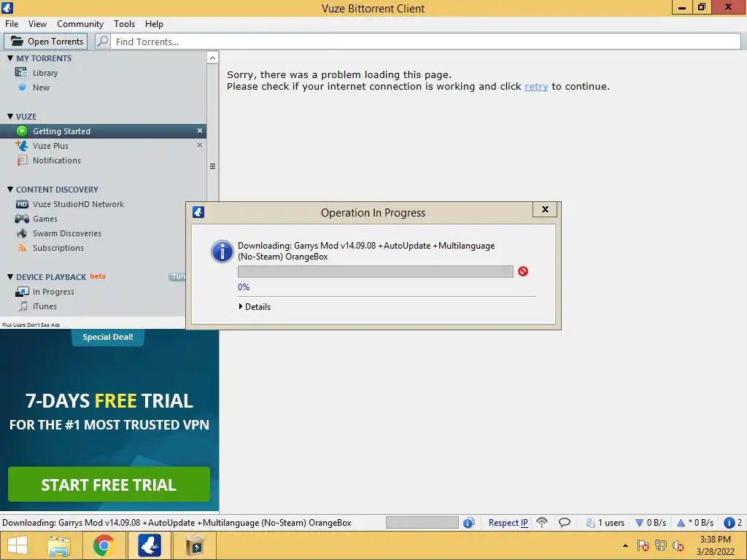Click the tray action center flag icon

643,545
